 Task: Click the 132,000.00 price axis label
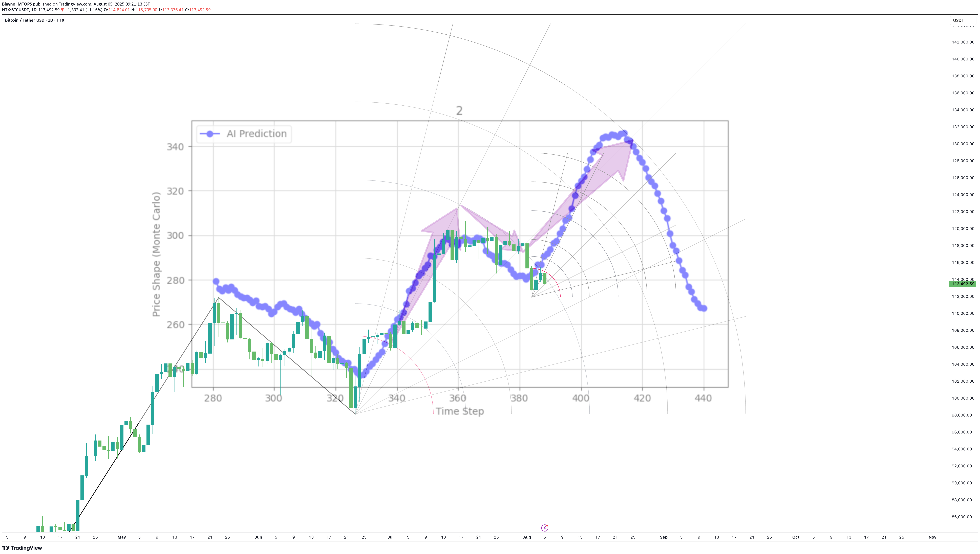pyautogui.click(x=963, y=127)
